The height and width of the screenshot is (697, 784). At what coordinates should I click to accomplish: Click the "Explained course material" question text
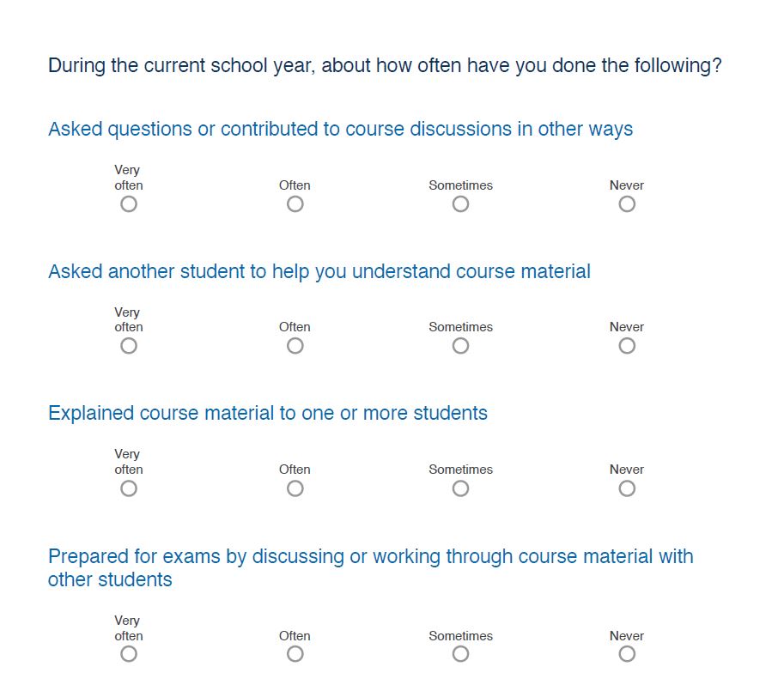coord(268,414)
